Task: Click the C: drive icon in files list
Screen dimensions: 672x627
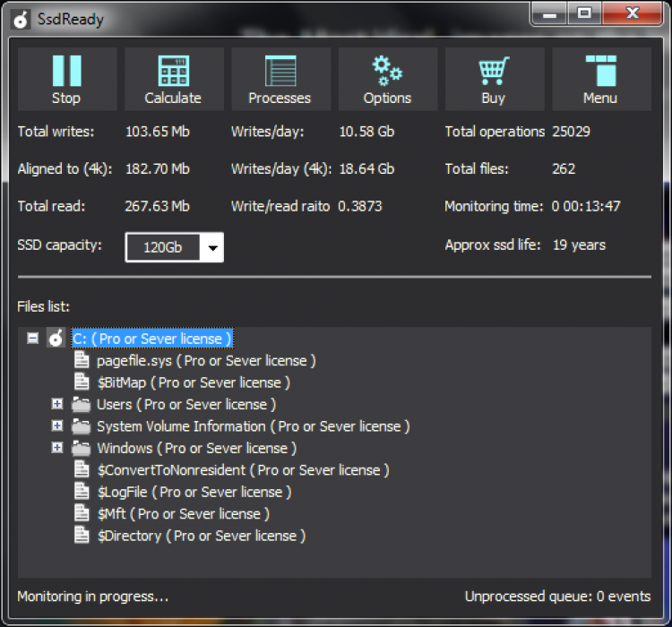Action: tap(56, 339)
